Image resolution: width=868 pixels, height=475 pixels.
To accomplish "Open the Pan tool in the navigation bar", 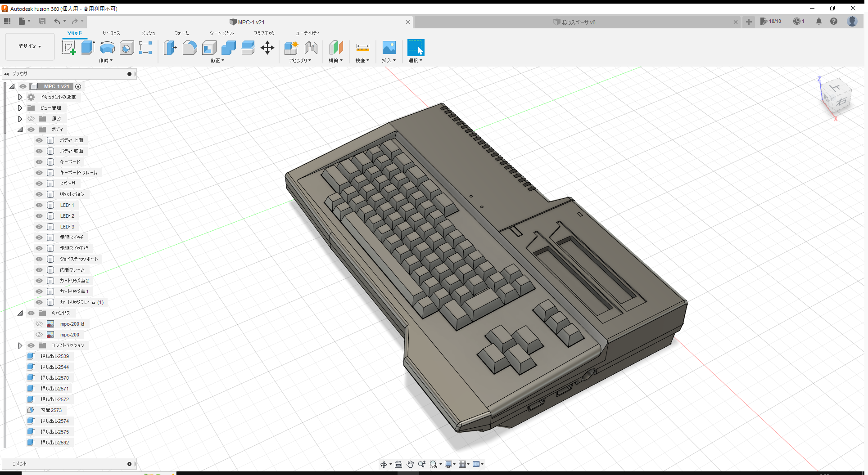I will (410, 464).
